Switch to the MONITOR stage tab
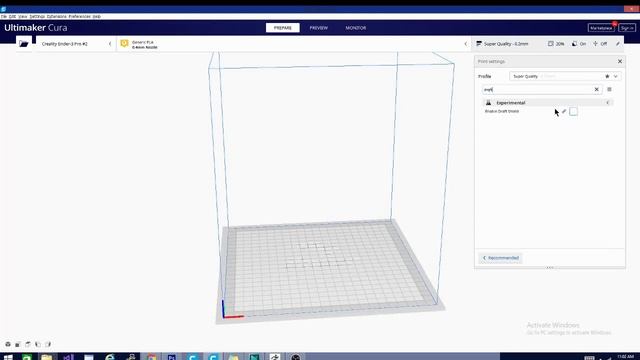Image resolution: width=640 pixels, height=360 pixels. [356, 28]
